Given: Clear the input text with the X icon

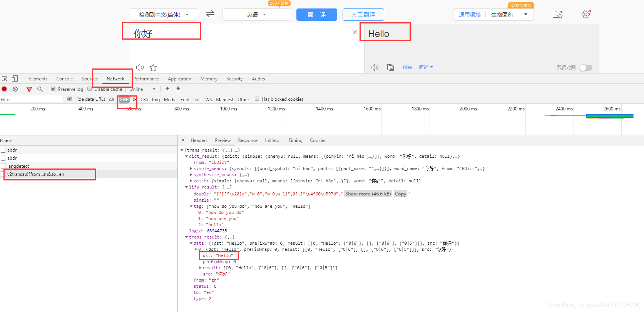Looking at the screenshot, I should pos(355,32).
